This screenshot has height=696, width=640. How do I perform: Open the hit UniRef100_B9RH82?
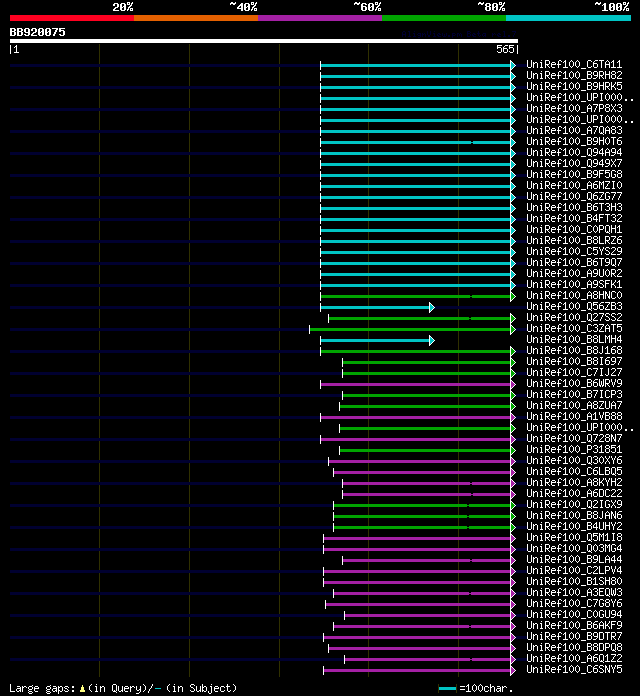click(x=574, y=75)
